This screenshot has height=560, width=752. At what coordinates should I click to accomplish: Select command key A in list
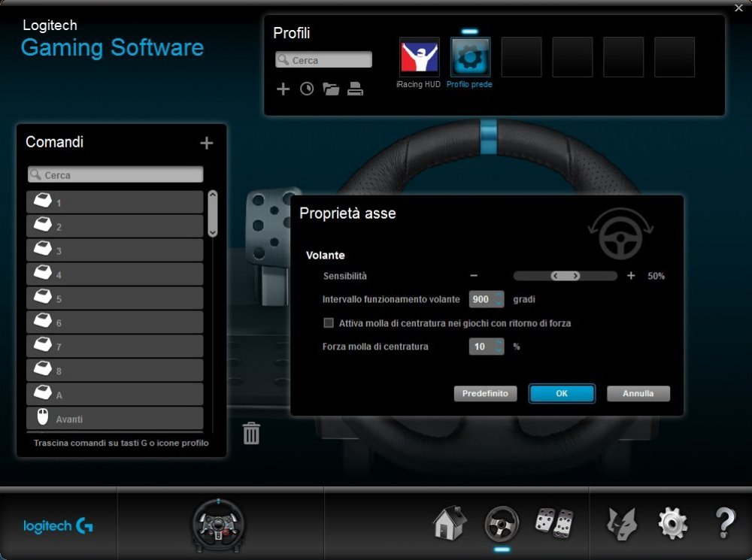115,394
